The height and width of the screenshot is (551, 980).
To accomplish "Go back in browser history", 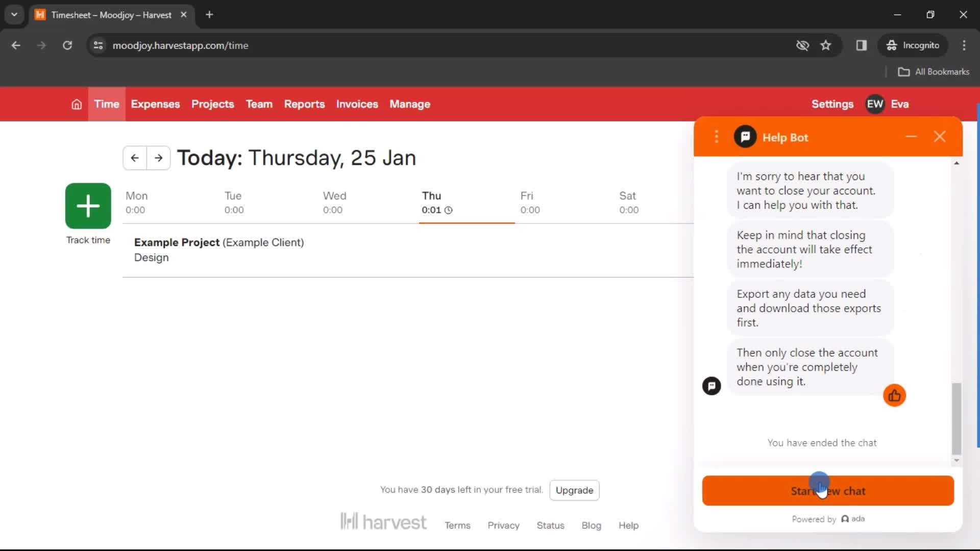I will 16,45.
